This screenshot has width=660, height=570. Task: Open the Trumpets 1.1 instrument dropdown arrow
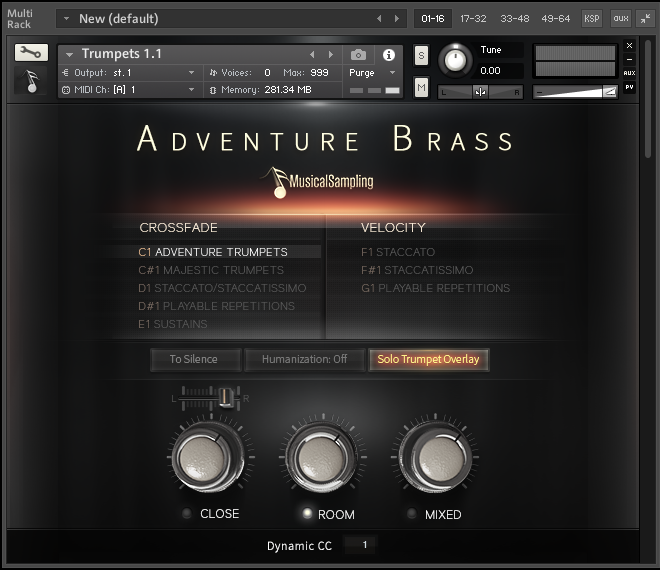(69, 54)
